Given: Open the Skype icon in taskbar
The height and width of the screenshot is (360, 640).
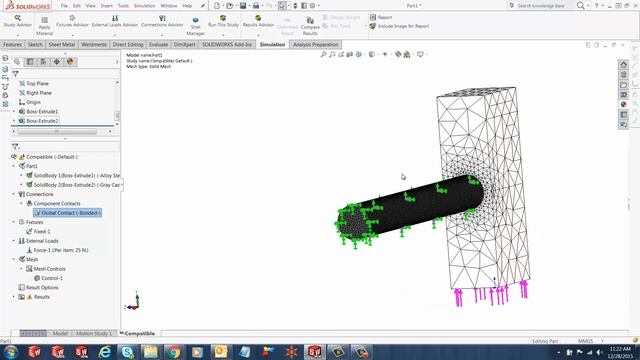Looking at the screenshot, I should point(127,352).
